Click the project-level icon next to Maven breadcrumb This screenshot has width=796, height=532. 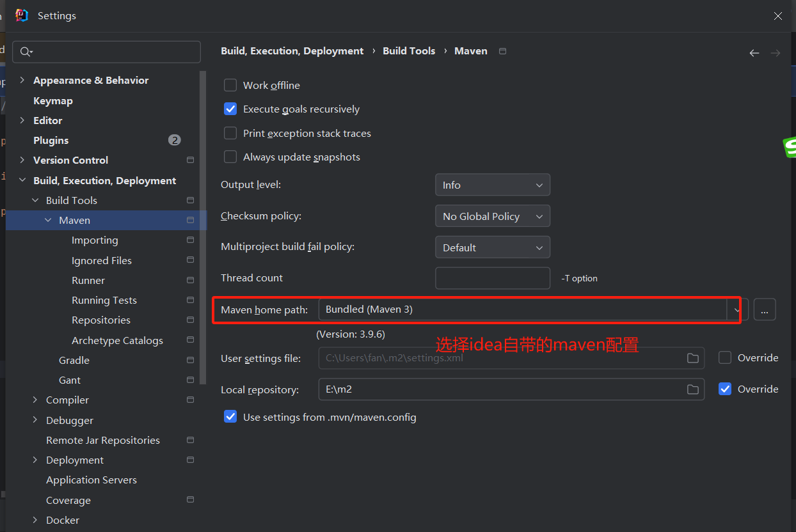click(x=502, y=51)
